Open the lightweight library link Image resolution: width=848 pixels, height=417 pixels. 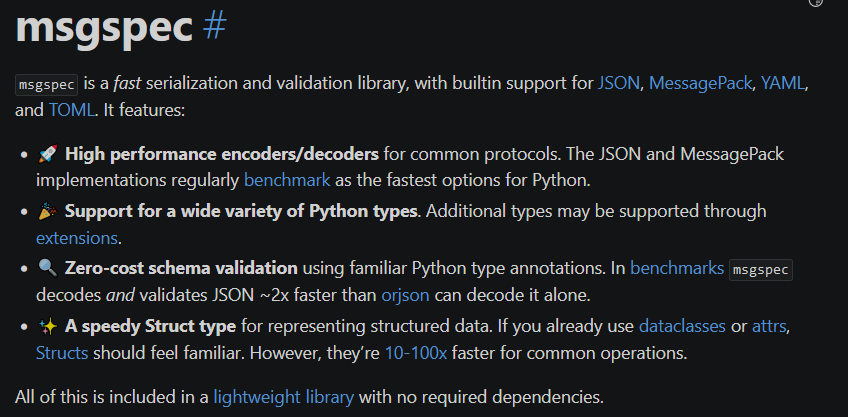(283, 397)
